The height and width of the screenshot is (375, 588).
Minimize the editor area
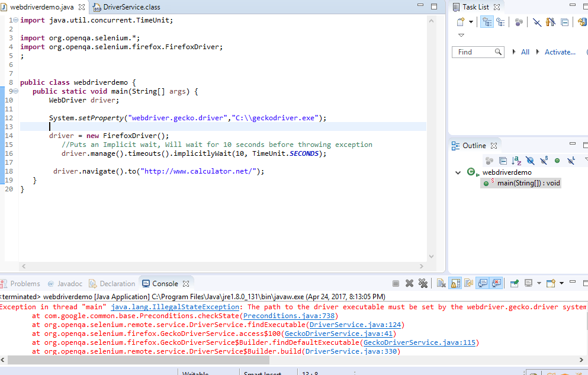coord(420,5)
